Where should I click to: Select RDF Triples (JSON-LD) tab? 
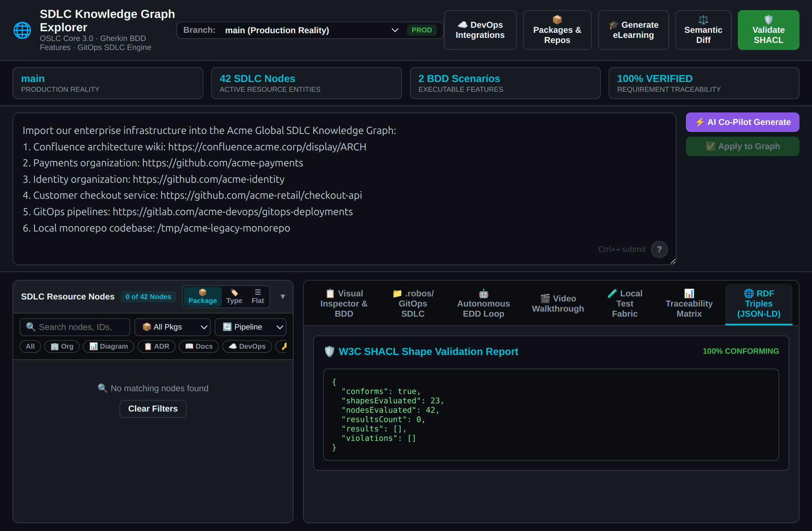click(759, 304)
